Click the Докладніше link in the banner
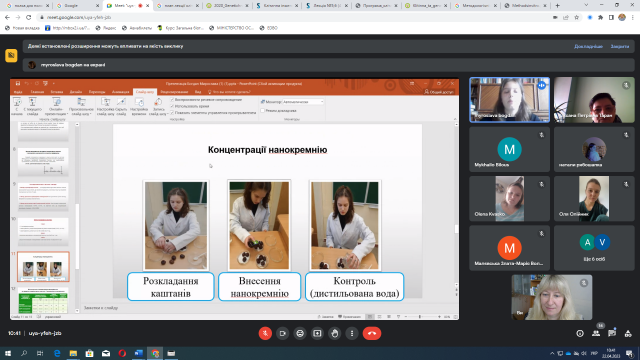 (x=588, y=47)
